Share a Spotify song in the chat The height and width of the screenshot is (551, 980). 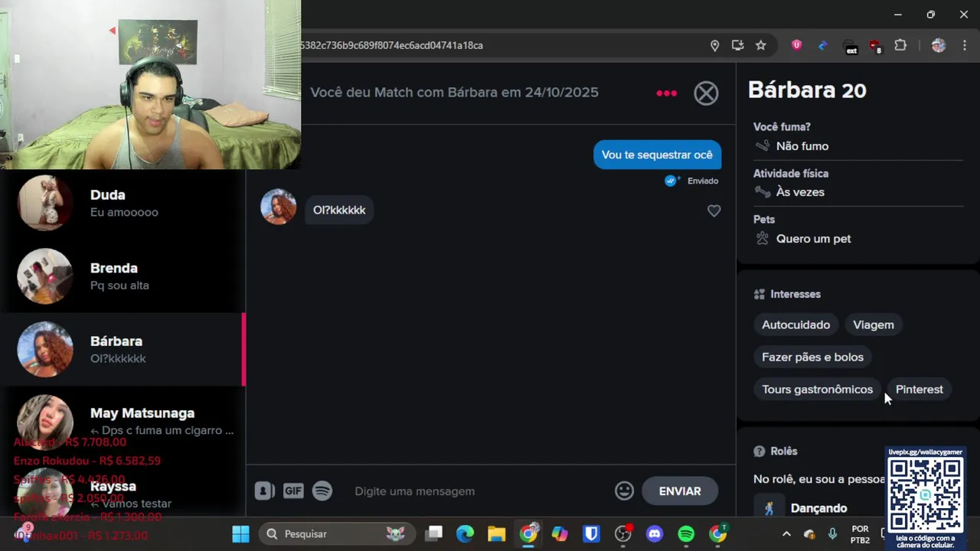(322, 491)
